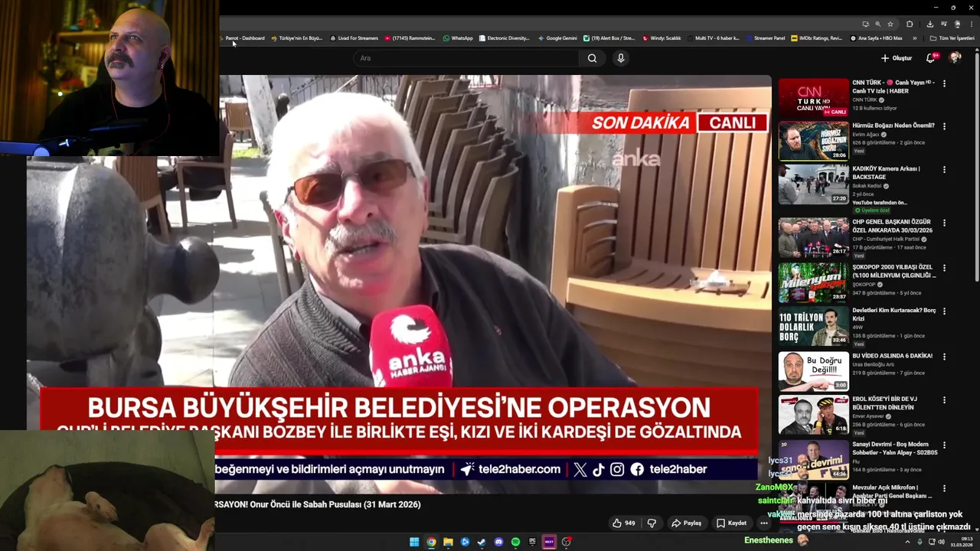Open IMDb: Ratings bookmark
The height and width of the screenshot is (551, 980).
(x=817, y=38)
